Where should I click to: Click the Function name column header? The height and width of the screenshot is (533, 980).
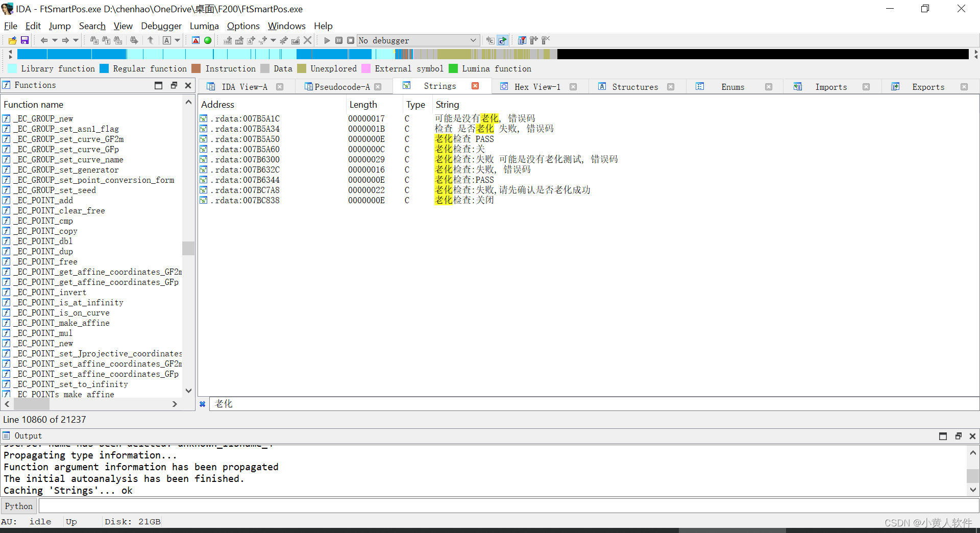[33, 105]
